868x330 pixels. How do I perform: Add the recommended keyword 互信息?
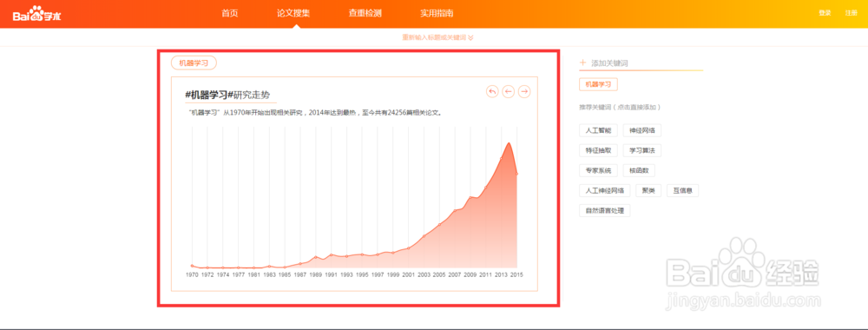tap(682, 190)
